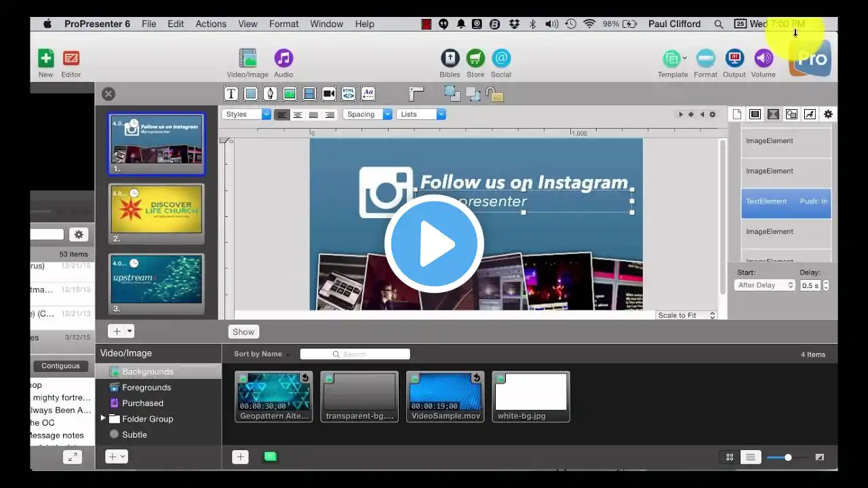Open the Spacing dropdown
This screenshot has width=868, height=488.
click(x=368, y=114)
